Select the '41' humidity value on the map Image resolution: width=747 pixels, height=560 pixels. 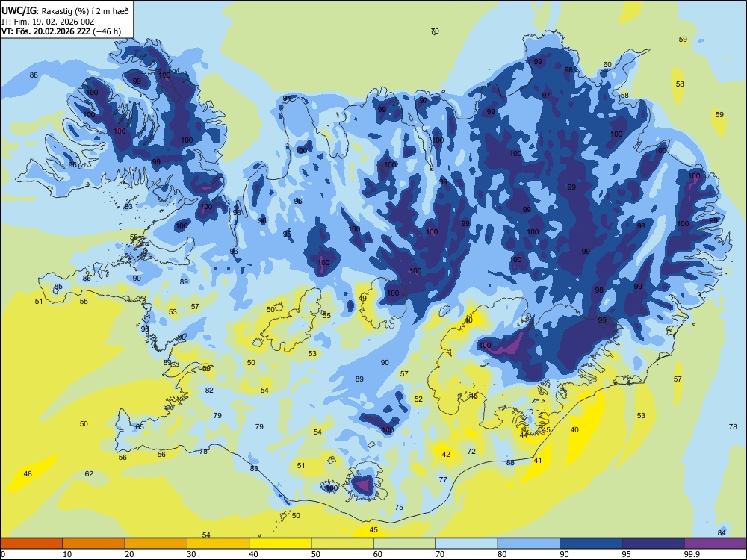click(538, 461)
